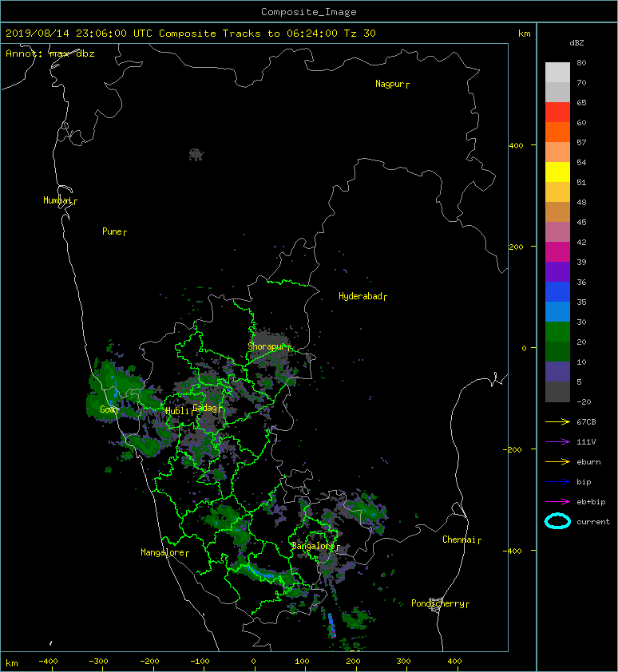This screenshot has height=672, width=618.
Task: Click the magenta eb+bip arrow icon
Action: (557, 501)
